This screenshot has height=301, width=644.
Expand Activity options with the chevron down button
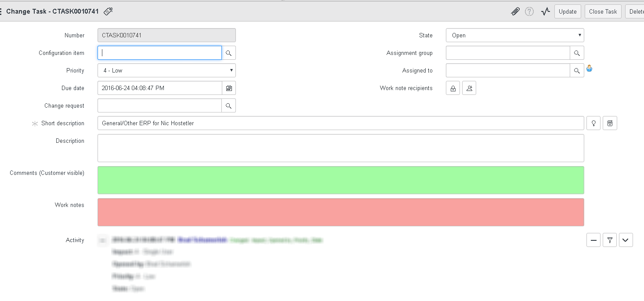coord(626,240)
